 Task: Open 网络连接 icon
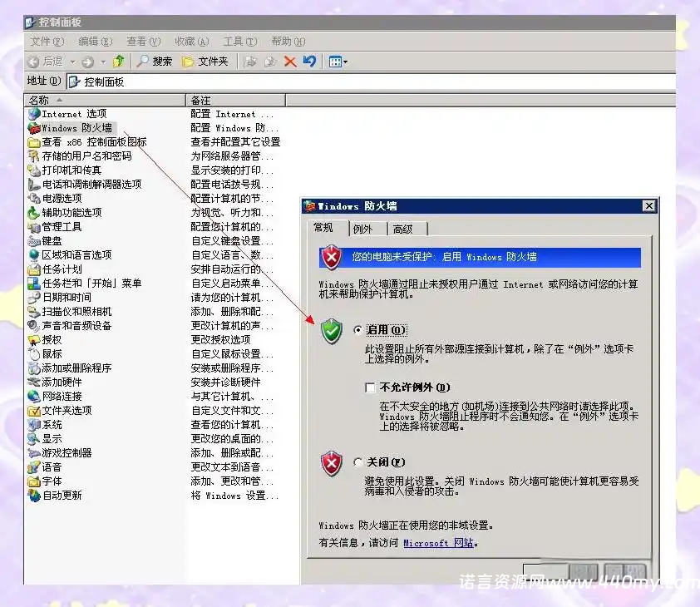coord(34,396)
